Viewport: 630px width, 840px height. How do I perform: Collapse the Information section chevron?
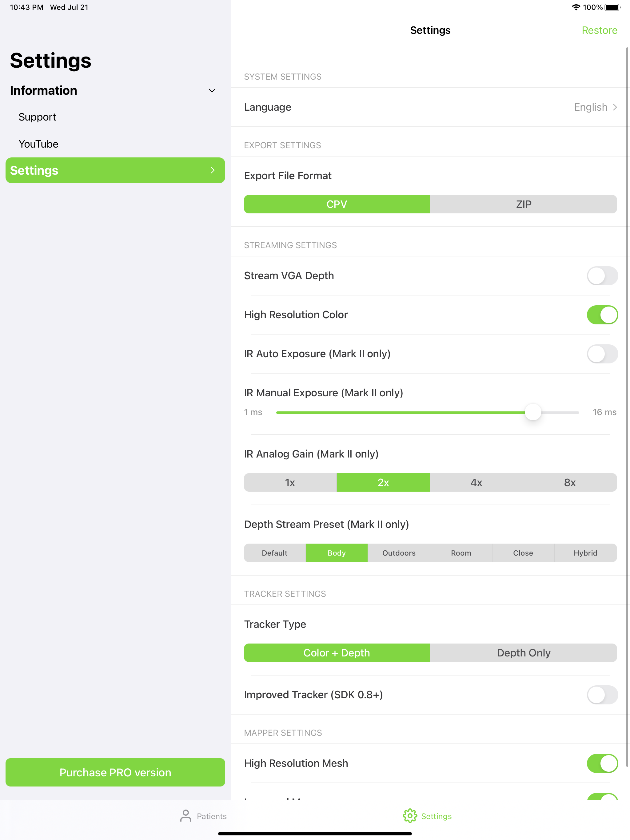tap(212, 90)
